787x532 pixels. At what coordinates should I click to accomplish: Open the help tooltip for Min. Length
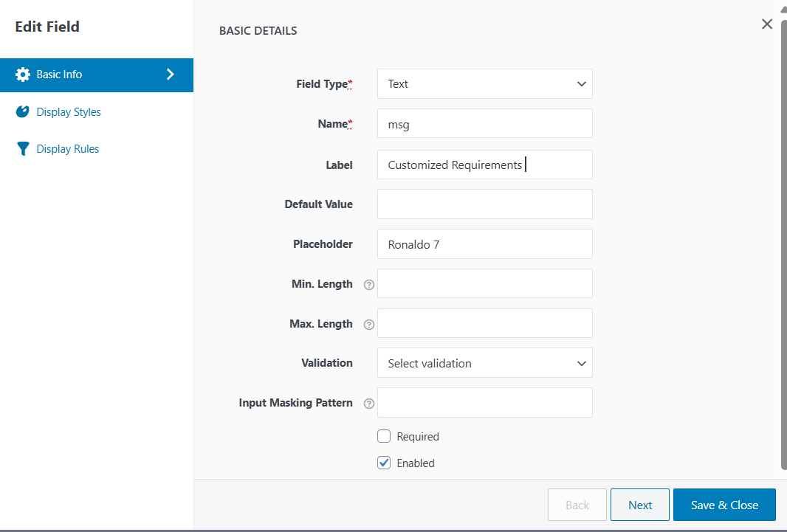[368, 284]
